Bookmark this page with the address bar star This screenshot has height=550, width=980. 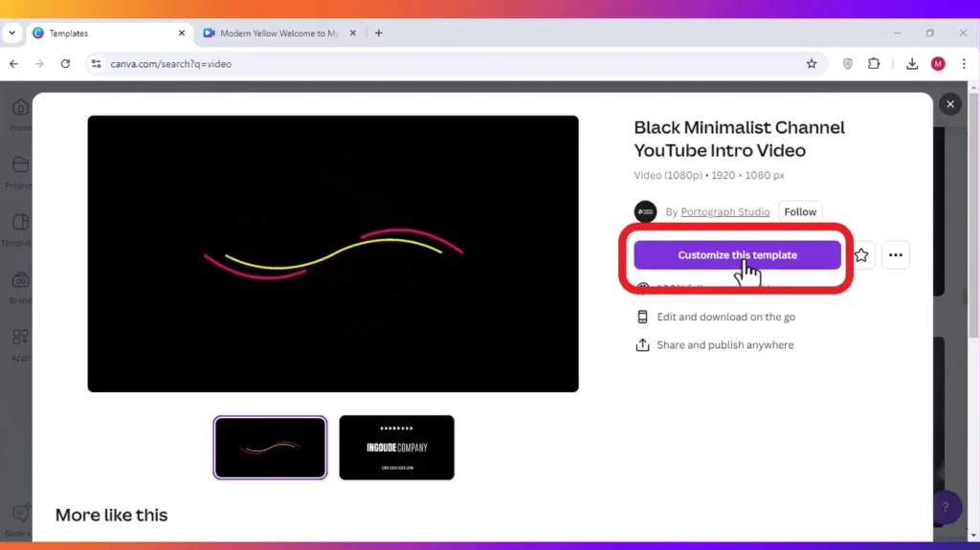[812, 64]
